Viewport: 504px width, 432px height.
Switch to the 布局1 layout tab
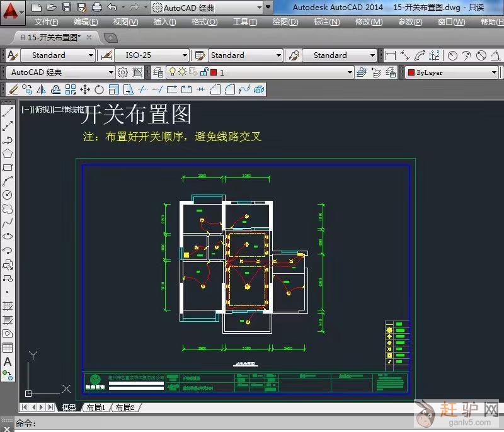(96, 407)
